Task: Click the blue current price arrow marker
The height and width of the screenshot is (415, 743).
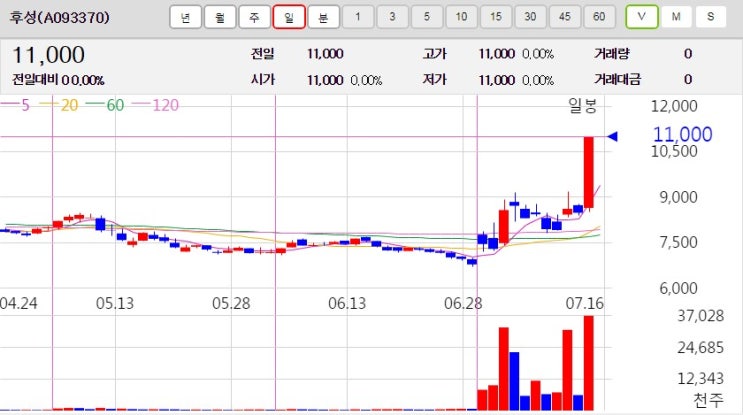Action: [612, 136]
